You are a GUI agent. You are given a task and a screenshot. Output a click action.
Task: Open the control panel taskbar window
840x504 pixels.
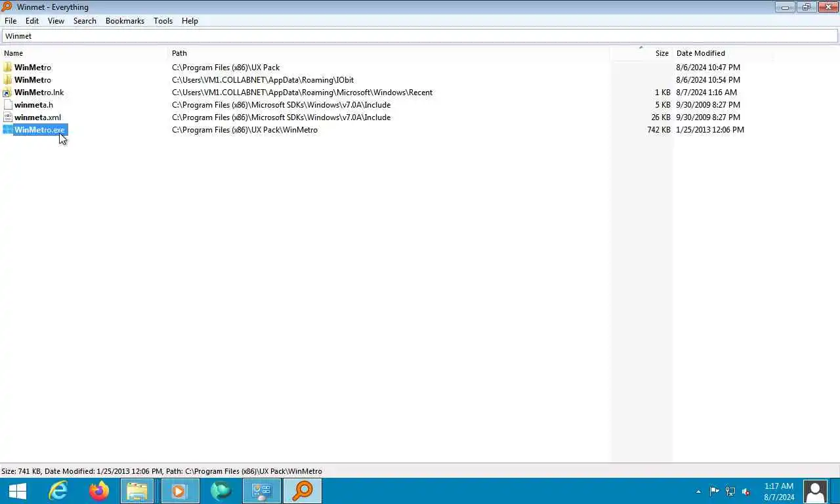pyautogui.click(x=262, y=491)
